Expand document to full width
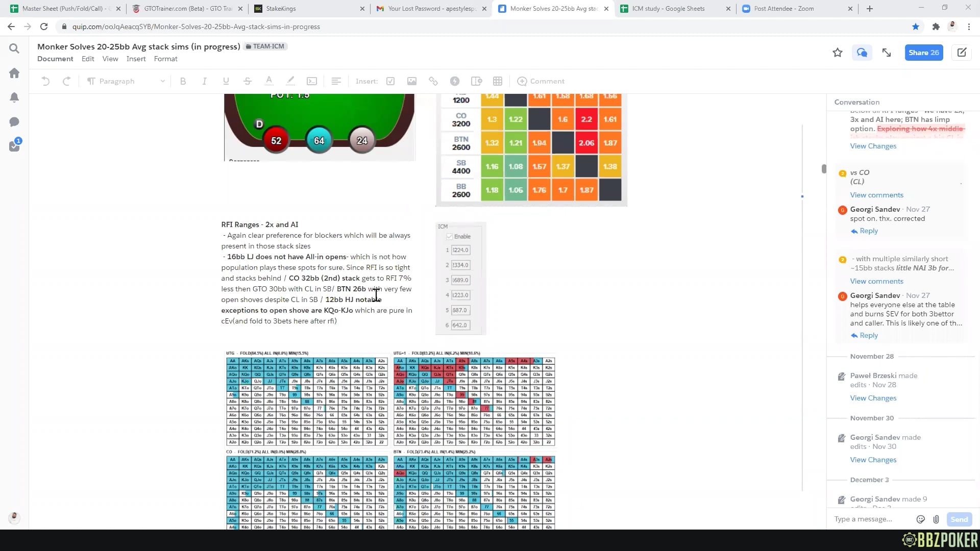980x551 pixels. (x=887, y=53)
